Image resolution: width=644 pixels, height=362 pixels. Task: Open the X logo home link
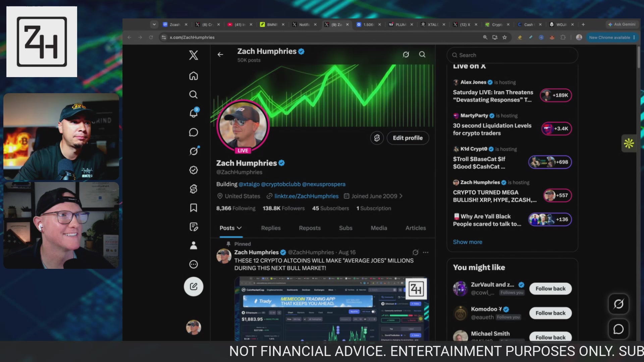coord(194,55)
